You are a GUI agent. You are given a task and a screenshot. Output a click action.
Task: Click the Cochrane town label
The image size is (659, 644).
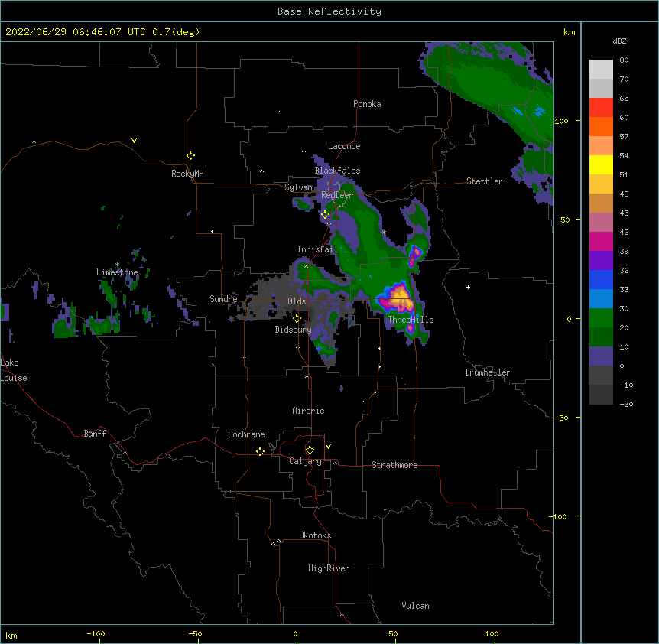coord(246,434)
